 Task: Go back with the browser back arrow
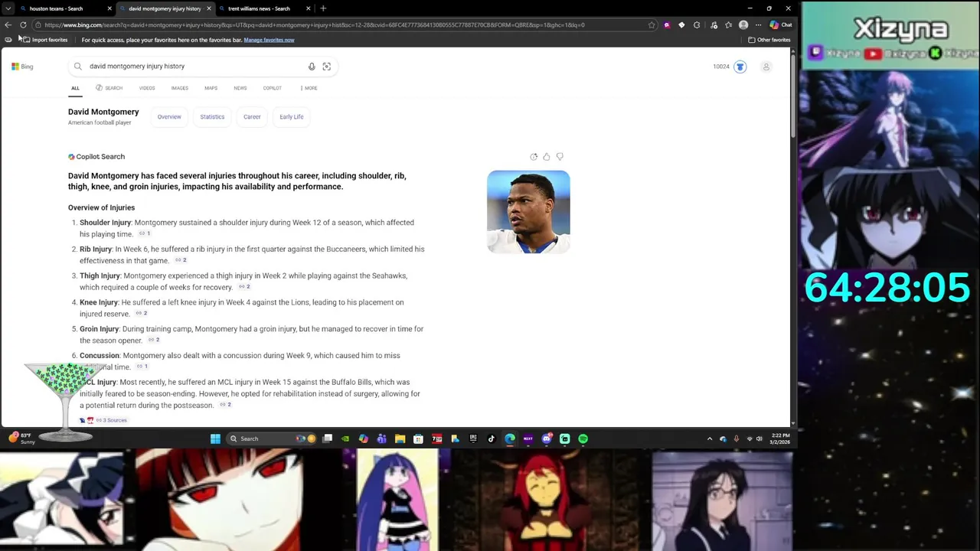point(8,24)
